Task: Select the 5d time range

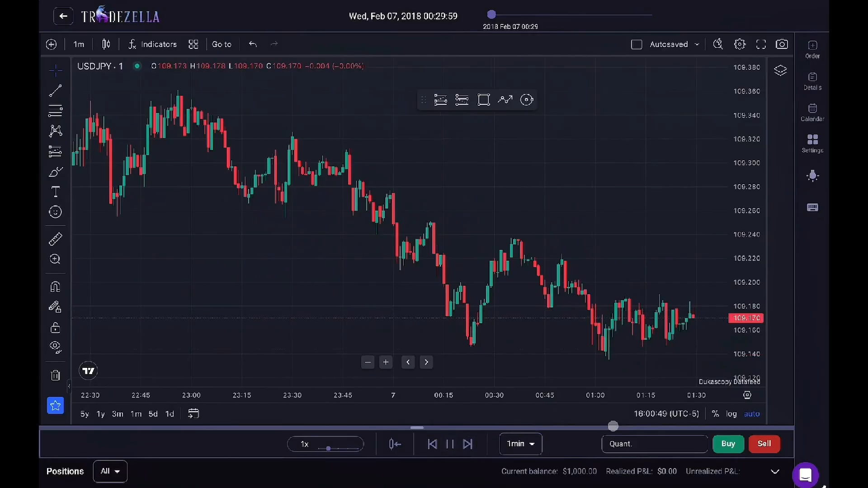Action: [153, 414]
